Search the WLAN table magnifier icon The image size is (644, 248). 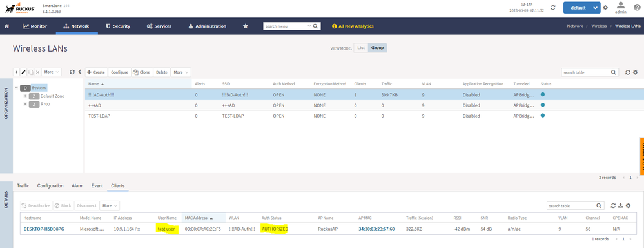pos(614,72)
